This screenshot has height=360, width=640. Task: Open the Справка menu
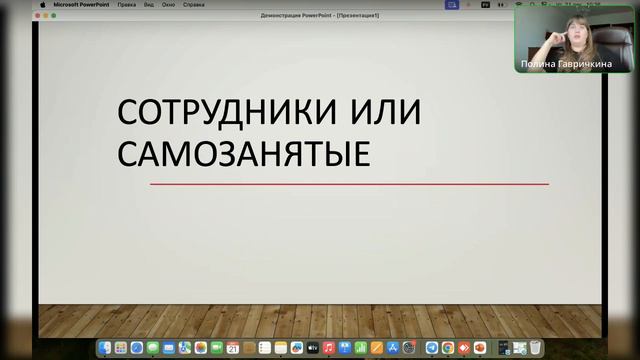pyautogui.click(x=193, y=5)
